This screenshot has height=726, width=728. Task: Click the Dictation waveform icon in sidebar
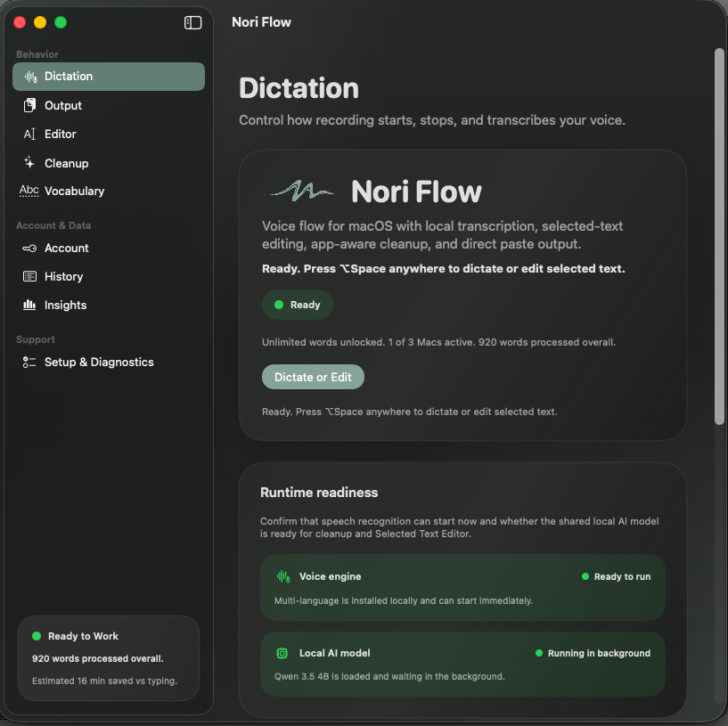(30, 77)
